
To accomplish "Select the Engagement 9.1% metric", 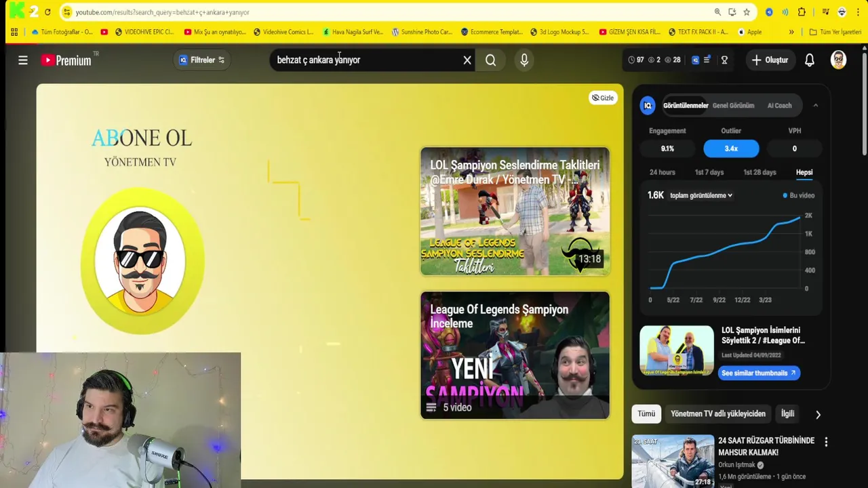I will (x=667, y=148).
